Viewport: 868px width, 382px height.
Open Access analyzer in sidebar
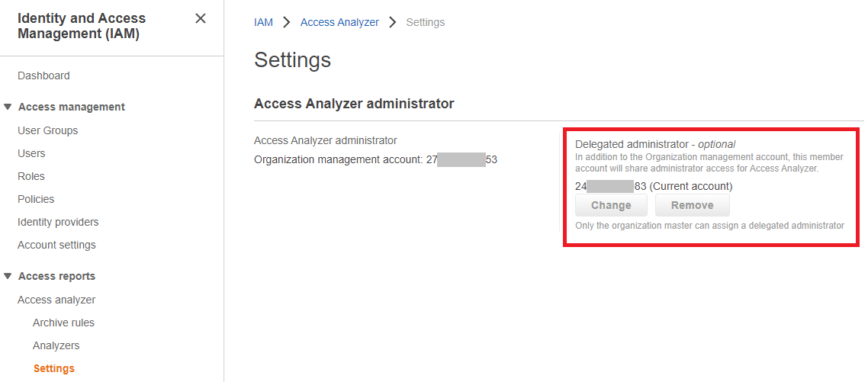(56, 300)
